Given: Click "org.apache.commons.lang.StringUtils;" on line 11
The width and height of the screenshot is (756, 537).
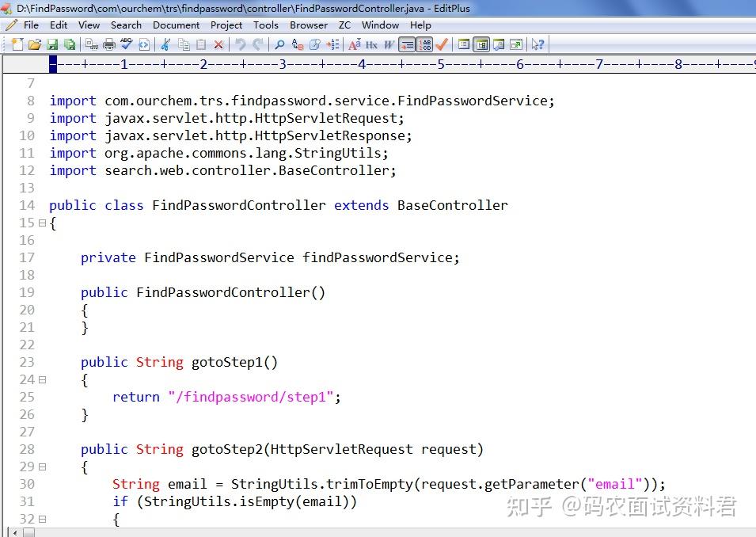Looking at the screenshot, I should [x=246, y=154].
